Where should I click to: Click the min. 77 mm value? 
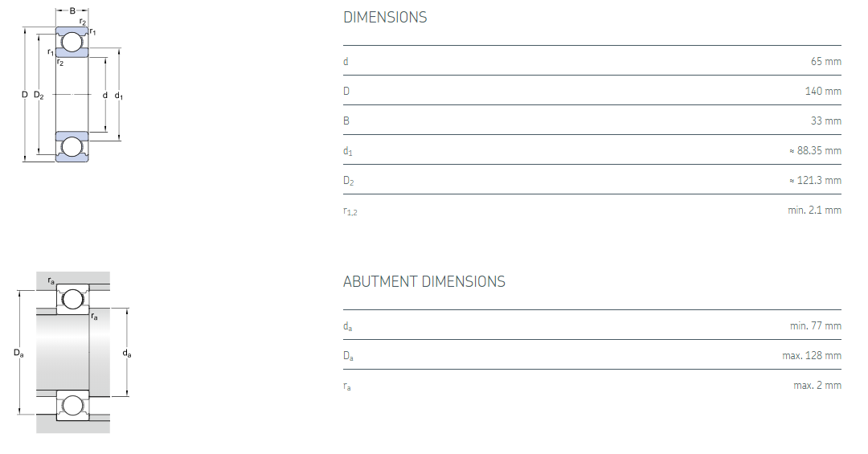(815, 325)
